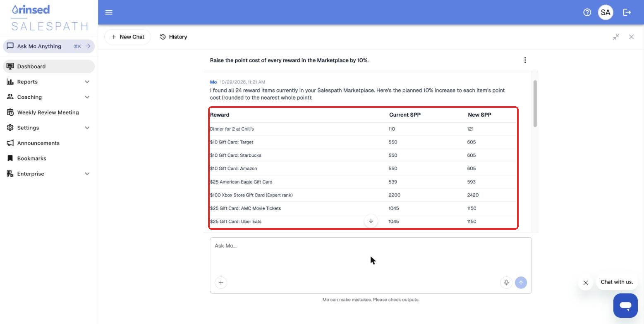Select the $25 American Eagle Gift Card cell
This screenshot has height=324, width=644.
[x=241, y=182]
